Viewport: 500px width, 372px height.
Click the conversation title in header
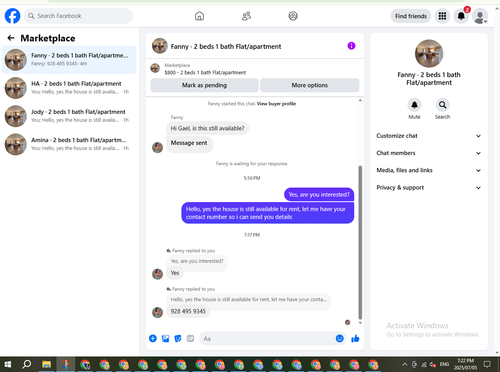tap(226, 46)
